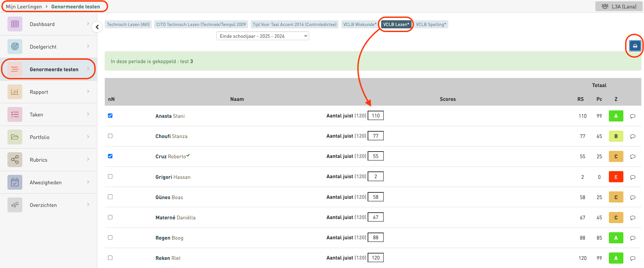
Task: Uncheck the checkbox for Anasta Stani
Action: (110, 115)
